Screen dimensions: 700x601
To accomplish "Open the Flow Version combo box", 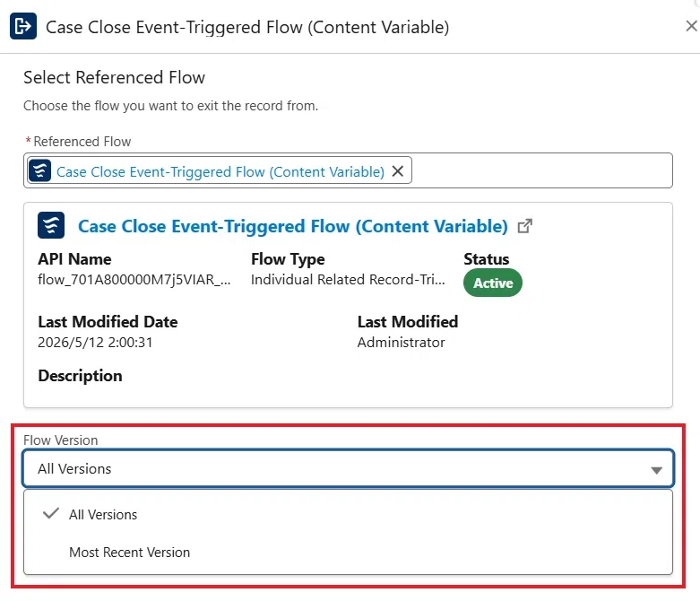I will pyautogui.click(x=349, y=468).
